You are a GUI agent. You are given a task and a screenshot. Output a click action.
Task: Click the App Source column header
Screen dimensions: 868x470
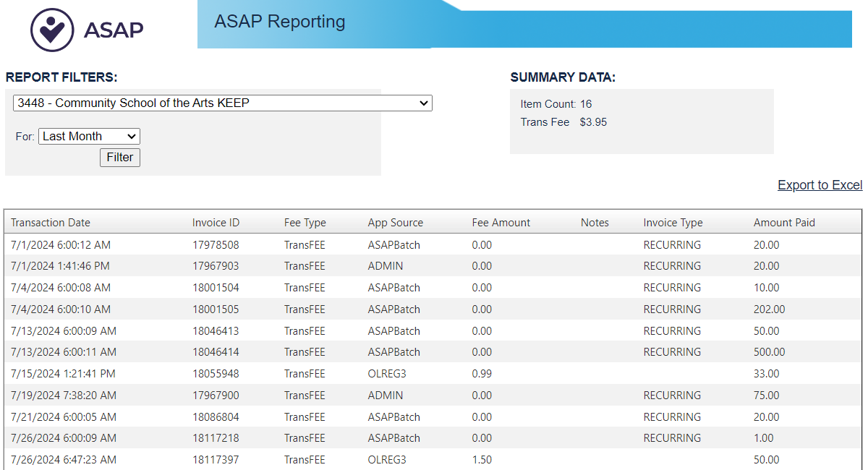(x=396, y=223)
